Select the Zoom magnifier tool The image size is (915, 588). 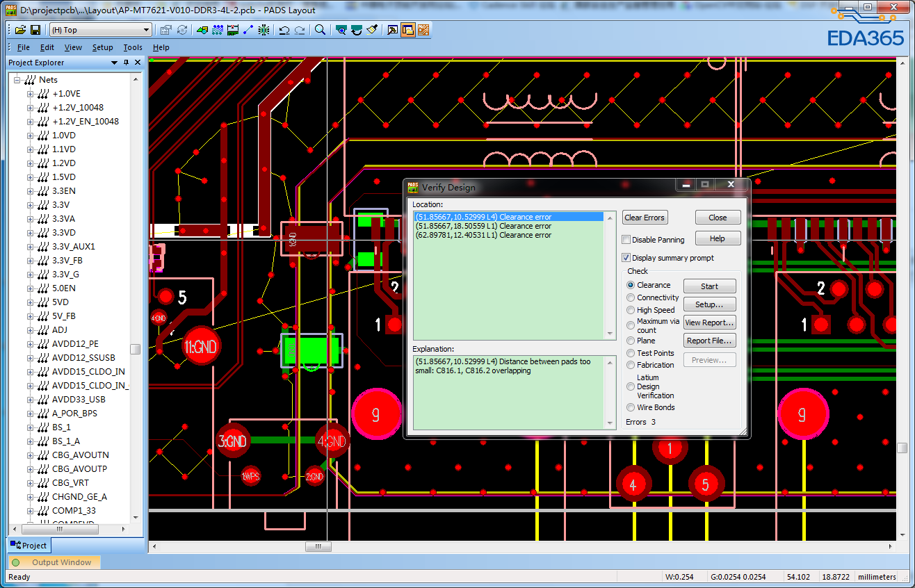320,30
